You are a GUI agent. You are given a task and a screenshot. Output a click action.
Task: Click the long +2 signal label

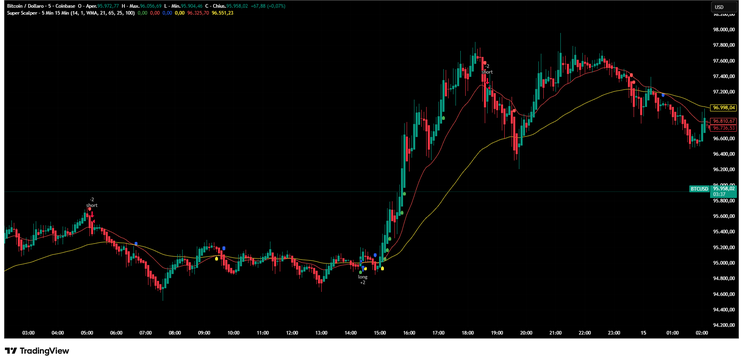tap(362, 280)
